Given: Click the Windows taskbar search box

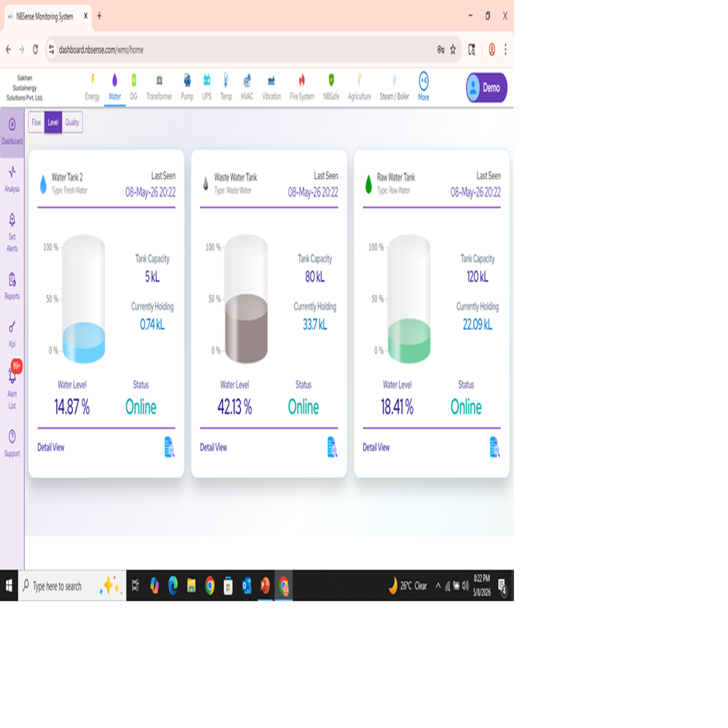Looking at the screenshot, I should [x=72, y=586].
